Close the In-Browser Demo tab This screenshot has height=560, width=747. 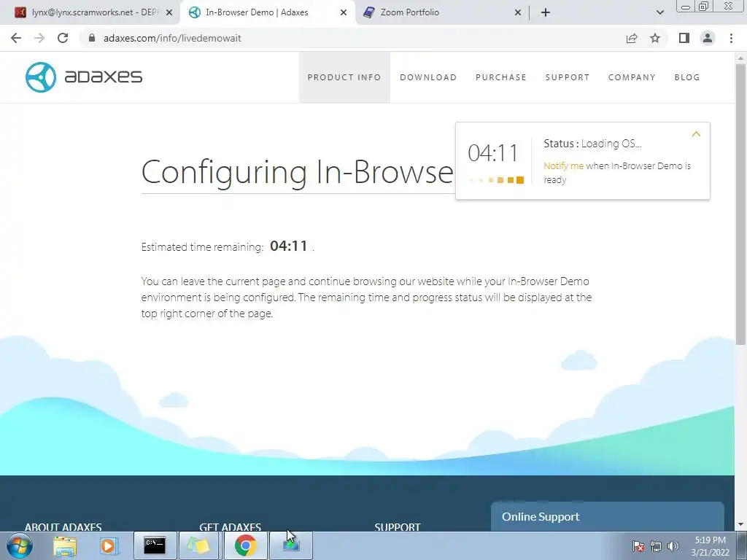pyautogui.click(x=343, y=12)
